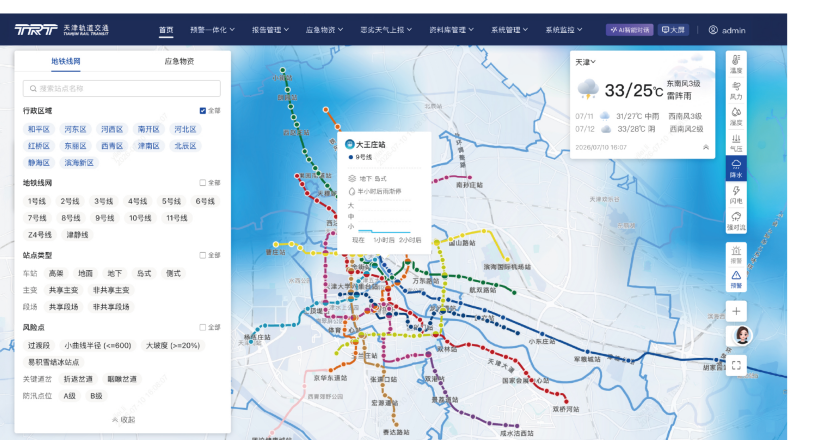Open the 预警 warning triangle icon
This screenshot has width=832, height=440.
(736, 279)
